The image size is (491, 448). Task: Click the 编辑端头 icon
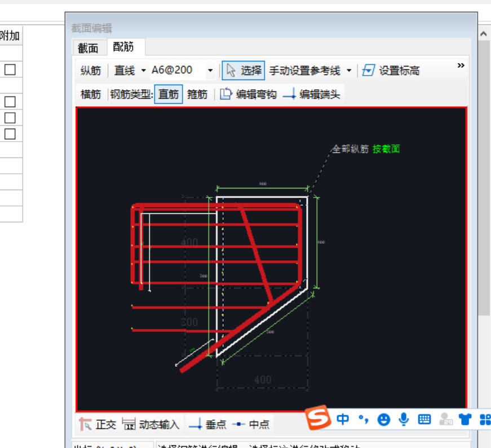289,94
